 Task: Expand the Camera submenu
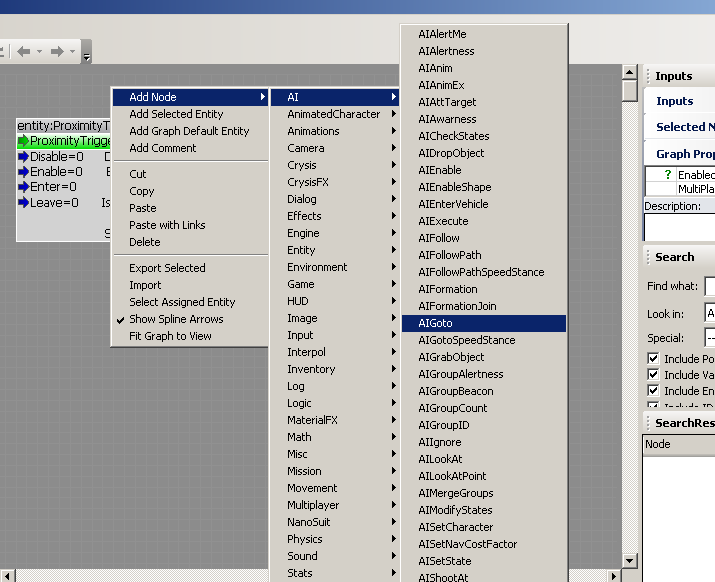click(x=335, y=148)
